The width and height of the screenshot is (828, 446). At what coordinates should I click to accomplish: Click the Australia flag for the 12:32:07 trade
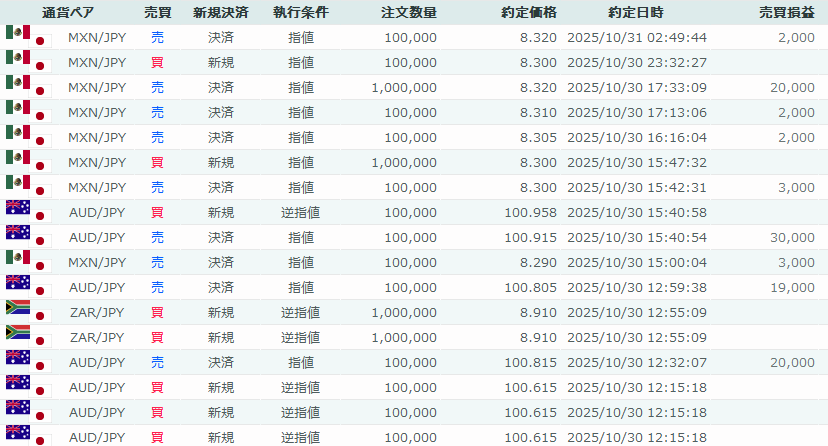click(17, 358)
